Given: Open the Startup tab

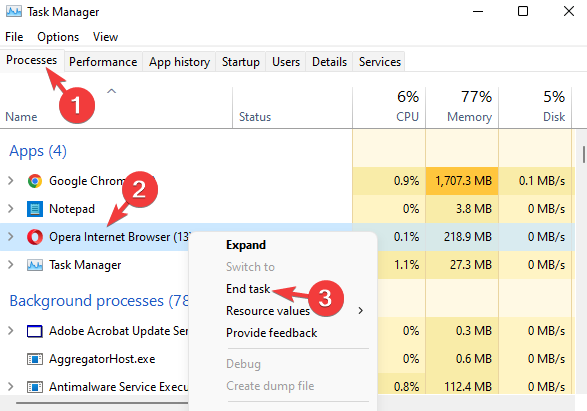Looking at the screenshot, I should coord(241,62).
